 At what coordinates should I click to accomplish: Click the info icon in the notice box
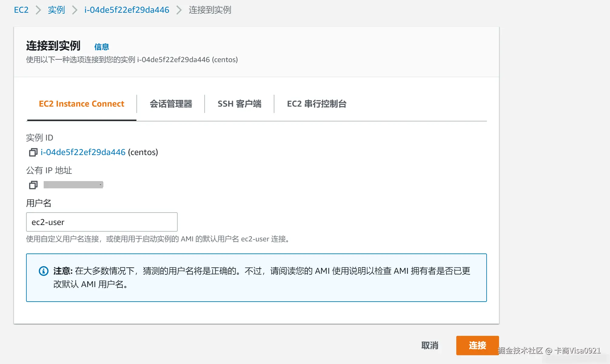44,271
